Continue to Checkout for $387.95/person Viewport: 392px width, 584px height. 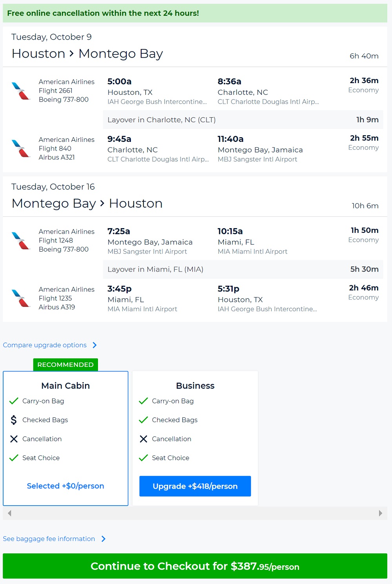click(x=195, y=566)
